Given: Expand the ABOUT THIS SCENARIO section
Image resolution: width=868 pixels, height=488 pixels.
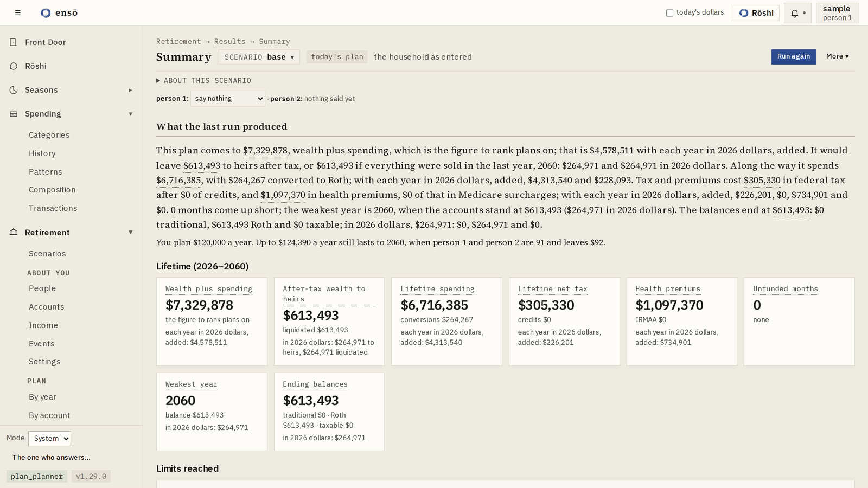Looking at the screenshot, I should pos(204,80).
